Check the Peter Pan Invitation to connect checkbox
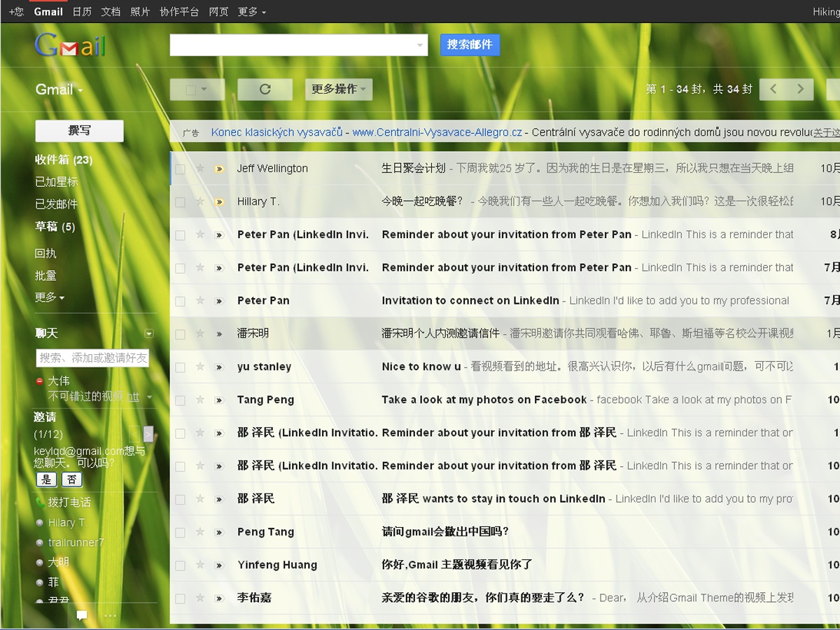Viewport: 840px width, 630px height. (x=180, y=302)
